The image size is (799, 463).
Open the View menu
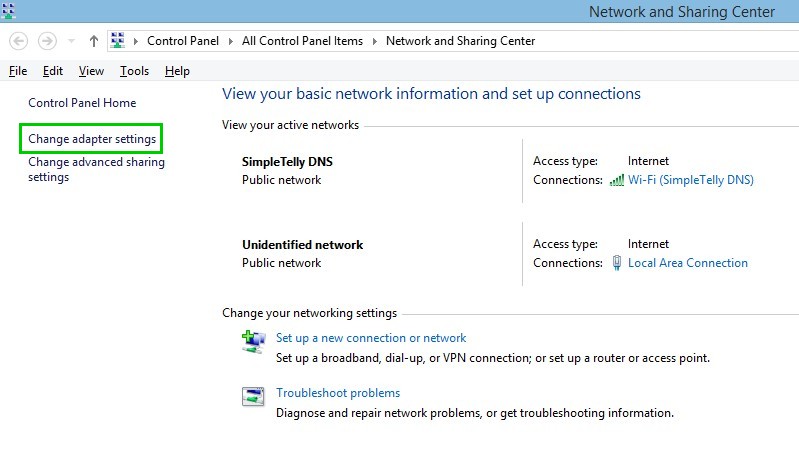click(91, 71)
